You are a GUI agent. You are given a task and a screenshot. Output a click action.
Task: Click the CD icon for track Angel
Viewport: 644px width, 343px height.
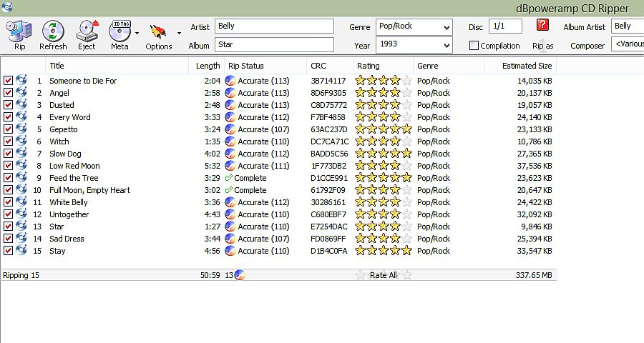[21, 92]
